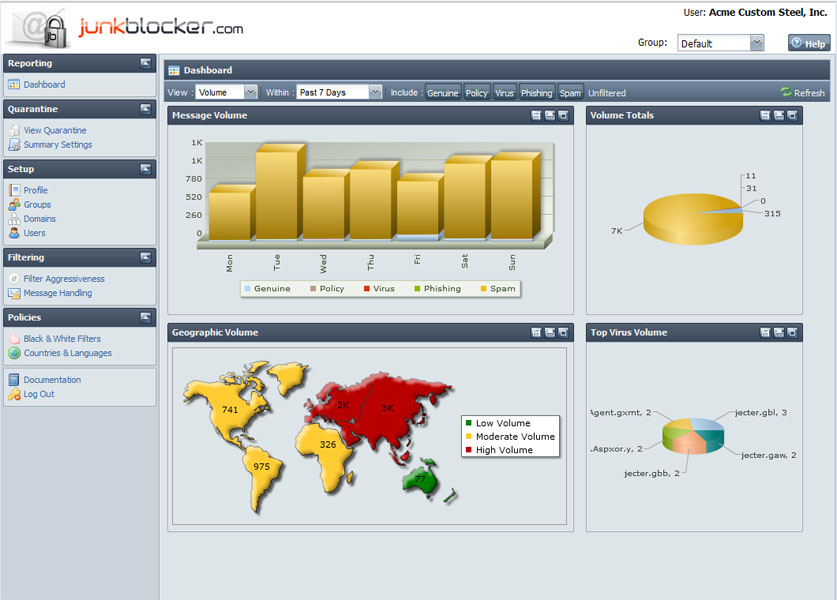The image size is (837, 600).
Task: Click the maximize icon in Top Virus Volume panel
Action: [x=792, y=333]
